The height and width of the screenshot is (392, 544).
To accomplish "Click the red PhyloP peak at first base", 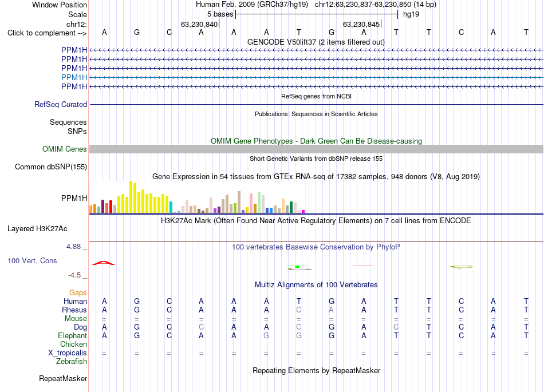I will click(x=104, y=263).
